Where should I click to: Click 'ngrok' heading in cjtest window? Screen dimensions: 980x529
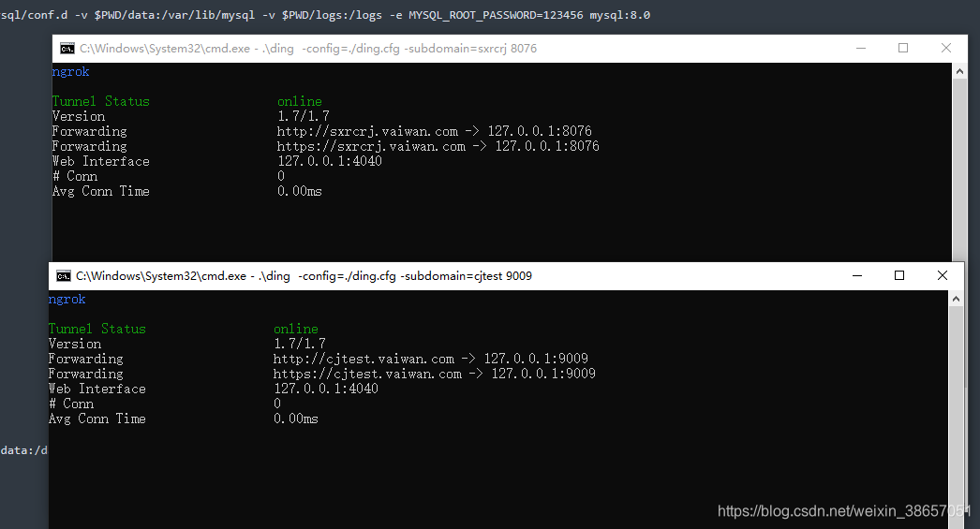67,300
